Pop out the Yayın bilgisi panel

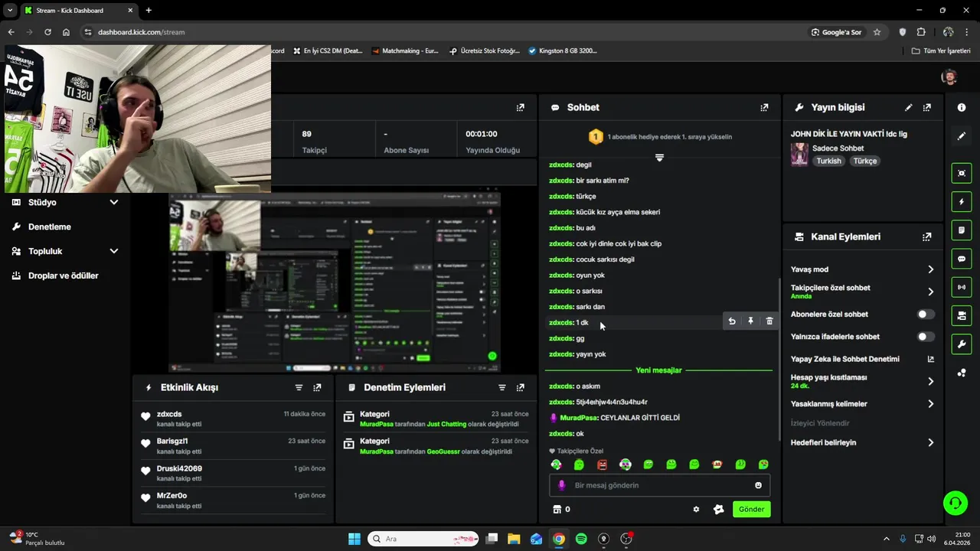click(927, 108)
